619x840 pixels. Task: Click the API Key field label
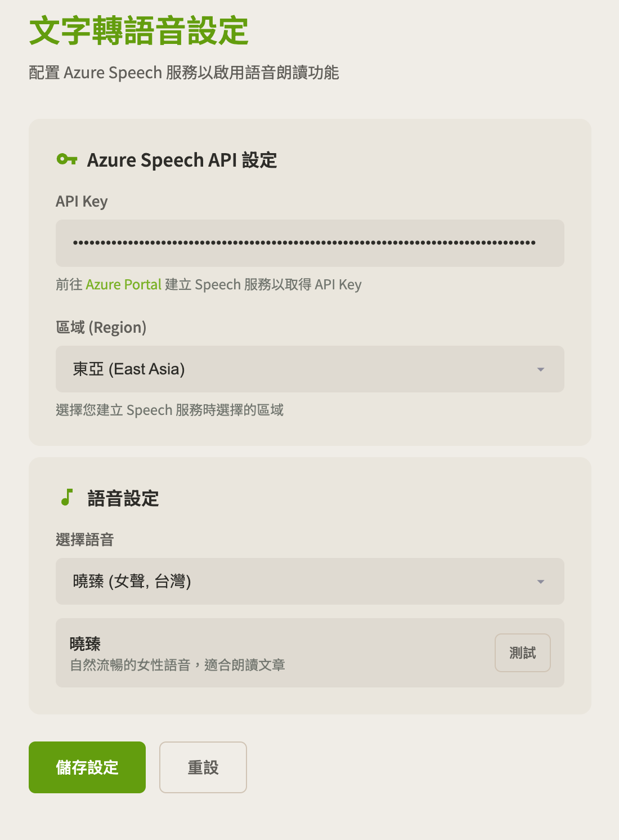pos(82,202)
